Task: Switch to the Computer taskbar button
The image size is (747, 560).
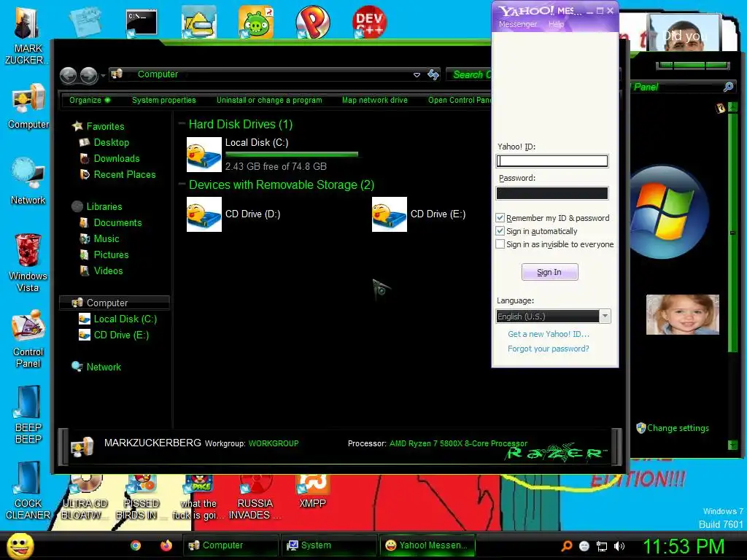Action: tap(231, 545)
